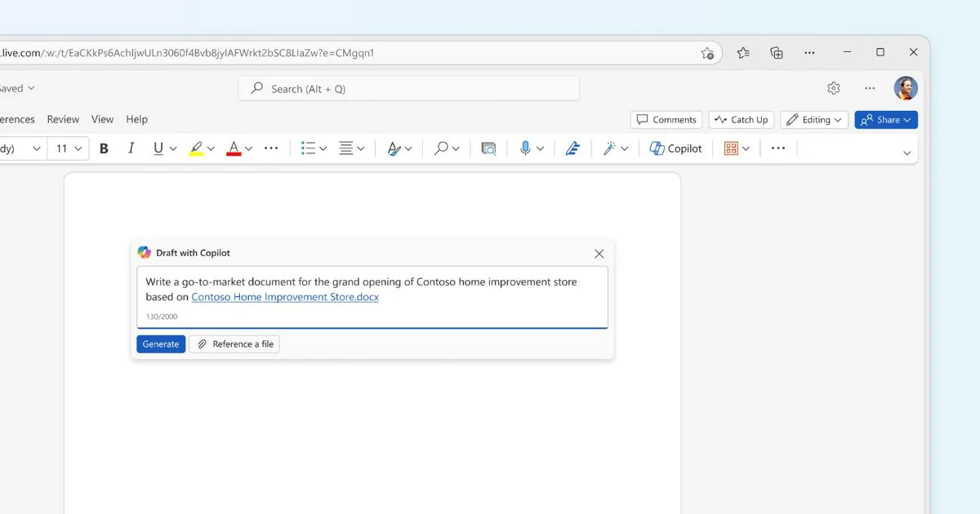Screen dimensions: 980x514
Task: Click the Draft with Copilot logo
Action: click(x=145, y=253)
